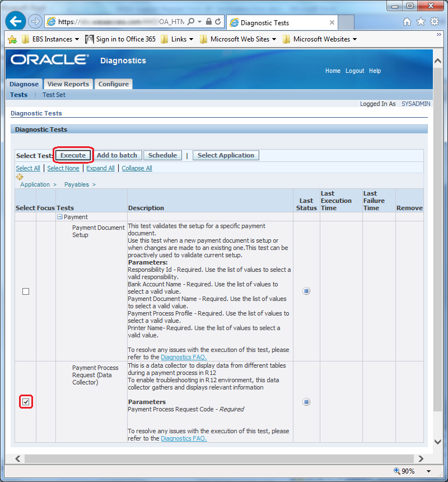448x482 pixels.
Task: Open address bar autocomplete dropdown arrow
Action: point(199,21)
